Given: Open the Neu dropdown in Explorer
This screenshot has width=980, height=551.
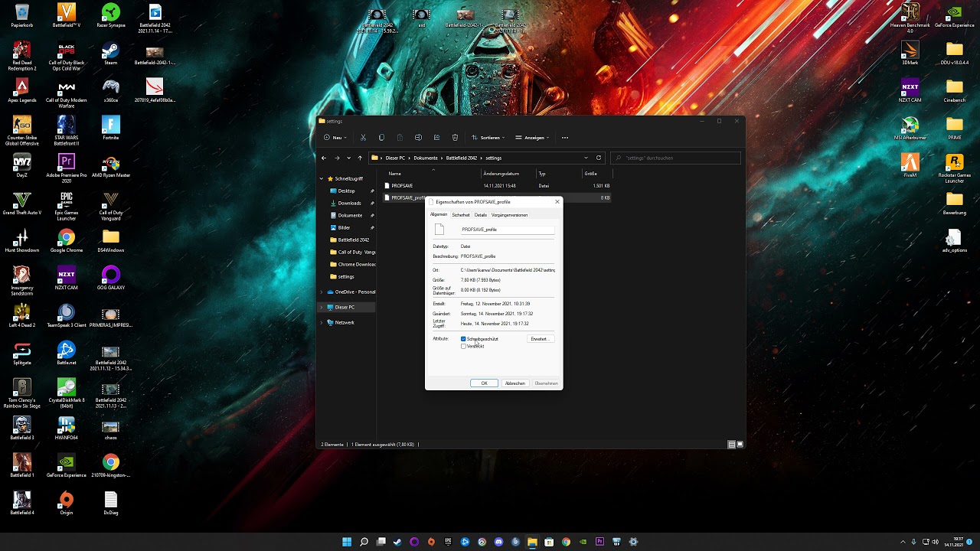Looking at the screenshot, I should 335,138.
